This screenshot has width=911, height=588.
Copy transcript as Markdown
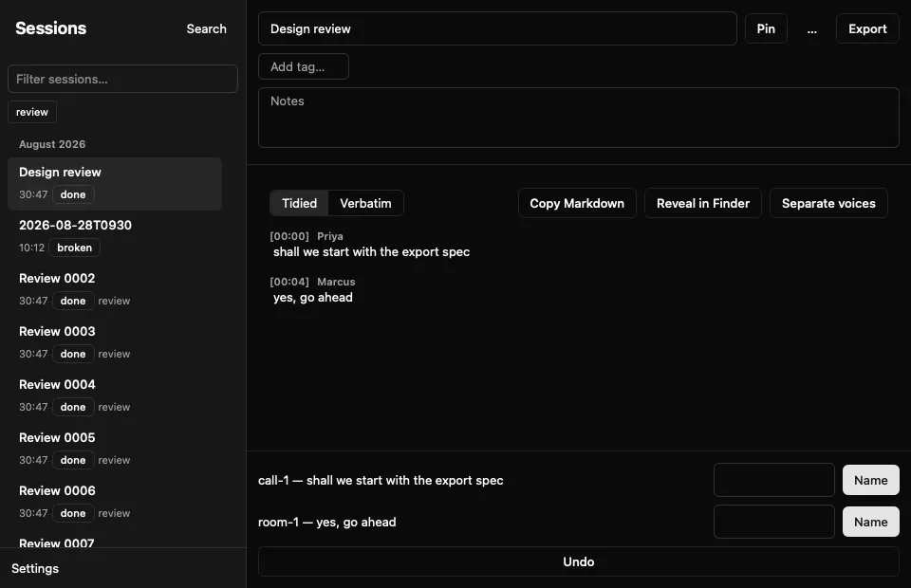[577, 203]
